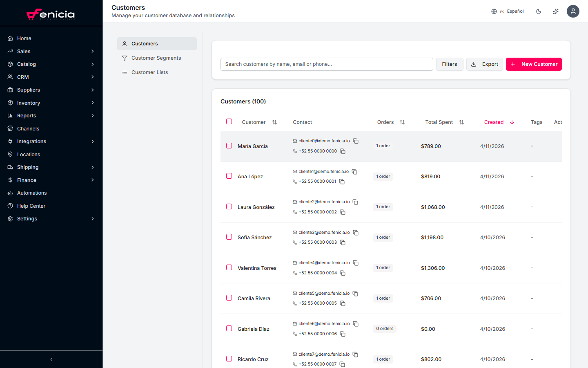Image resolution: width=588 pixels, height=368 pixels.
Task: Open the Filters panel
Action: pyautogui.click(x=449, y=64)
